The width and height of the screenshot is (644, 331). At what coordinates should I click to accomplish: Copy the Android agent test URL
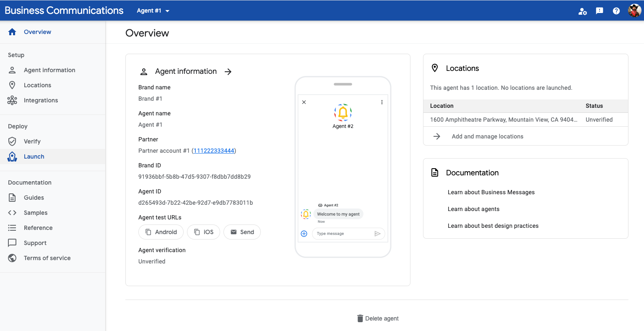(x=161, y=232)
